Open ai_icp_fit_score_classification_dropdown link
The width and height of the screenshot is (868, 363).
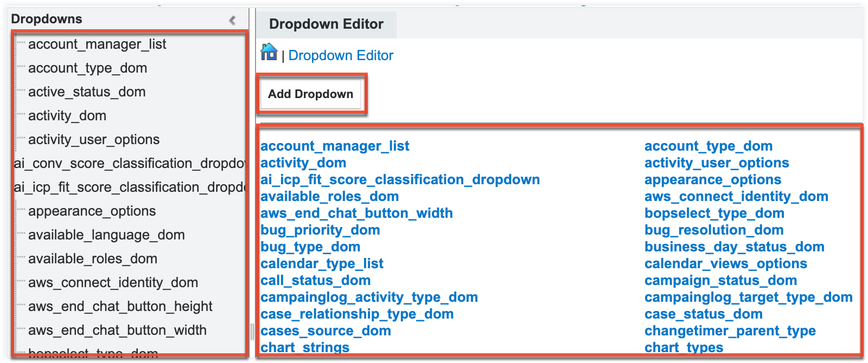pyautogui.click(x=400, y=180)
